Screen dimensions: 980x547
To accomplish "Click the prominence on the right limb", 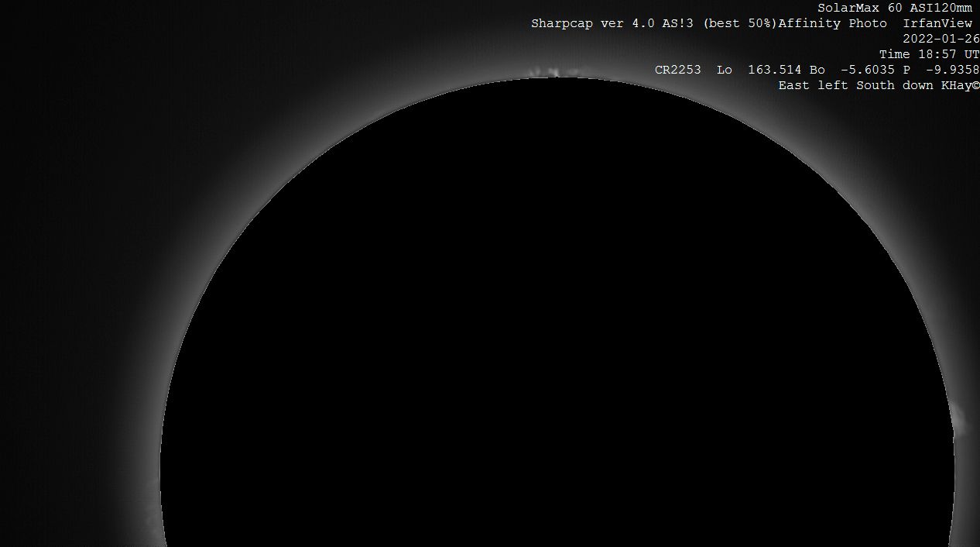I will click(958, 418).
